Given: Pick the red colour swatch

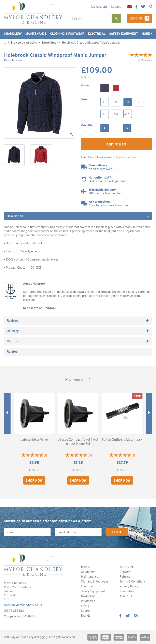Looking at the screenshot, I should point(116,88).
